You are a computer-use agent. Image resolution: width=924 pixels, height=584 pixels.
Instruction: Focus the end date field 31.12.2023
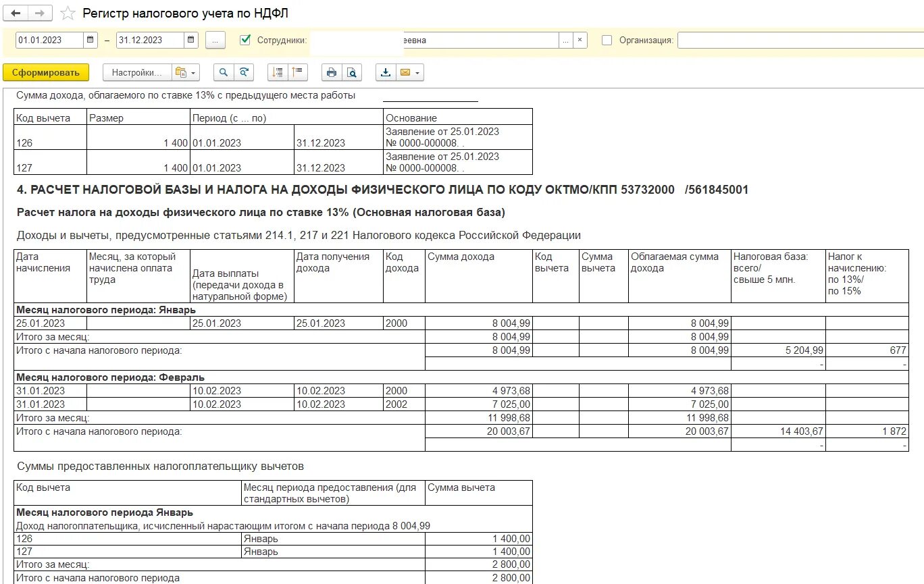click(150, 40)
